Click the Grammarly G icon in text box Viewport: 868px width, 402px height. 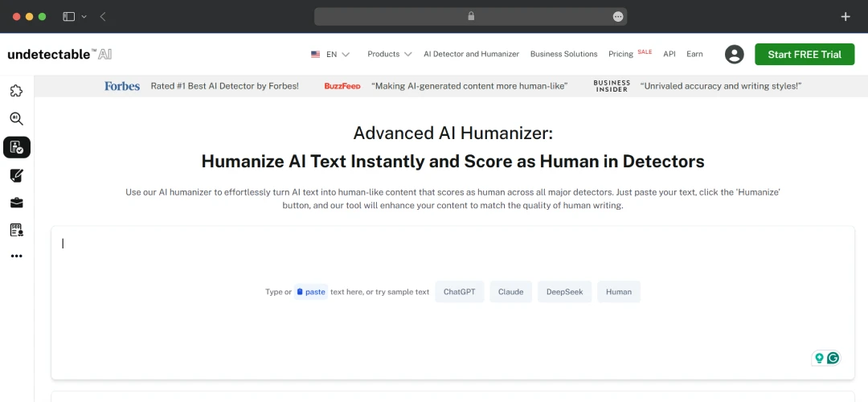(833, 359)
